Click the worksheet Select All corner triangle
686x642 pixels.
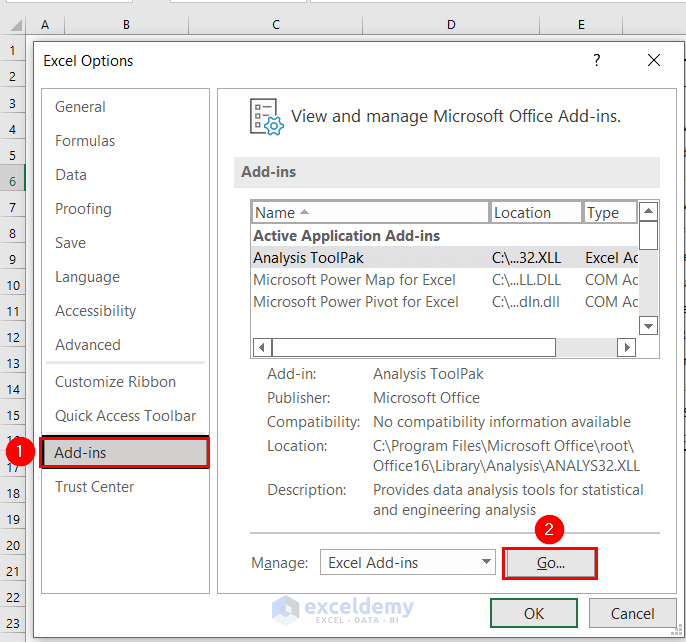point(16,25)
